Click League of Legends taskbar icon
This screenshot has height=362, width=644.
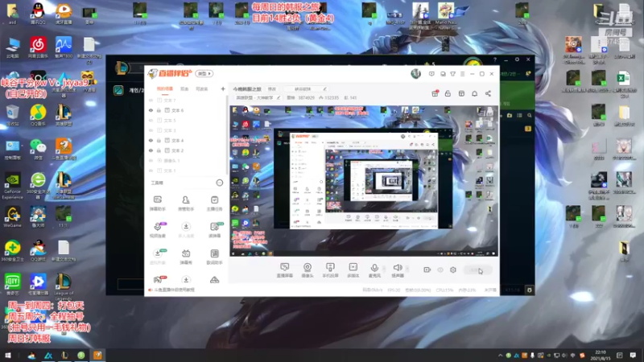pos(64,356)
